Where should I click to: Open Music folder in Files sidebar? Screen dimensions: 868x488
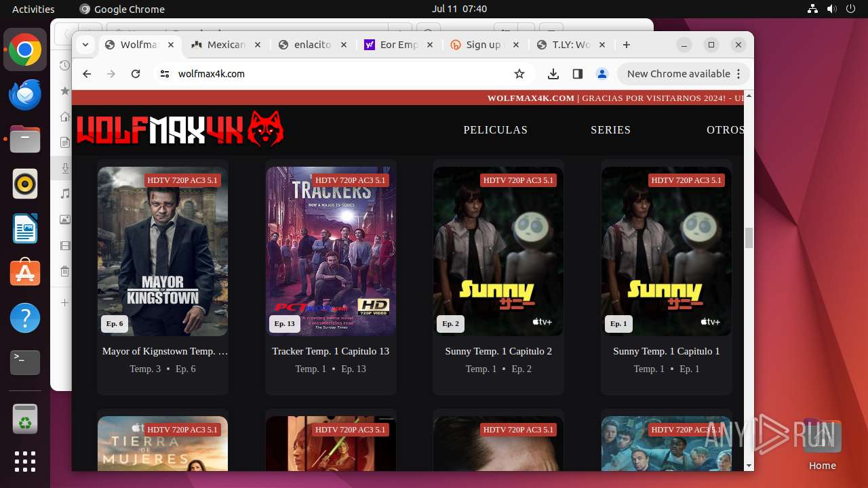pos(64,194)
